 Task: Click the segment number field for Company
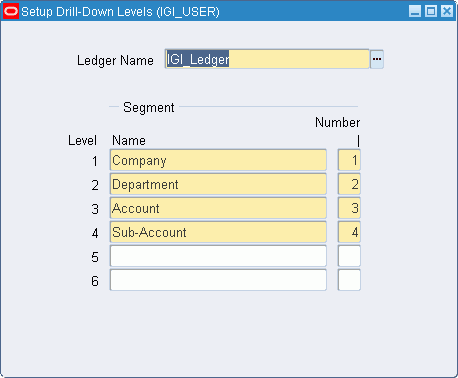(349, 160)
